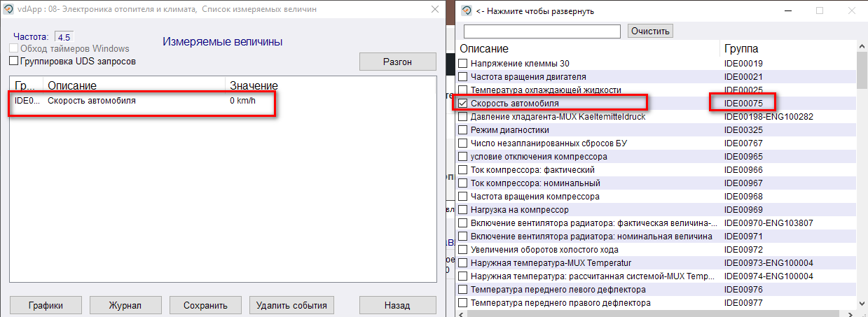Click the '0 km/h' value cell
The width and height of the screenshot is (868, 317).
click(242, 100)
